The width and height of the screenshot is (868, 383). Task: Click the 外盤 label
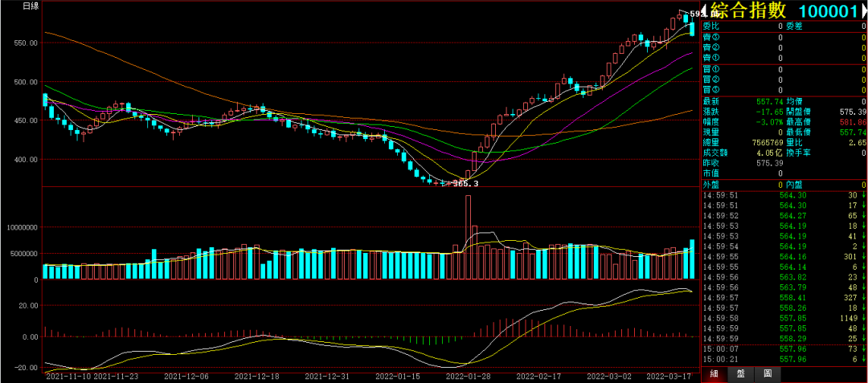coord(710,185)
